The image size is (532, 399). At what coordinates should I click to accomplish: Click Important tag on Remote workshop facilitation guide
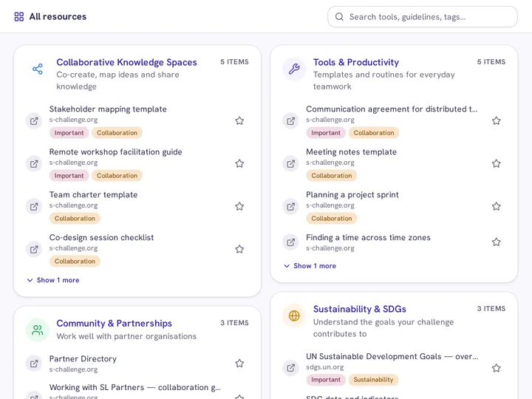point(69,175)
